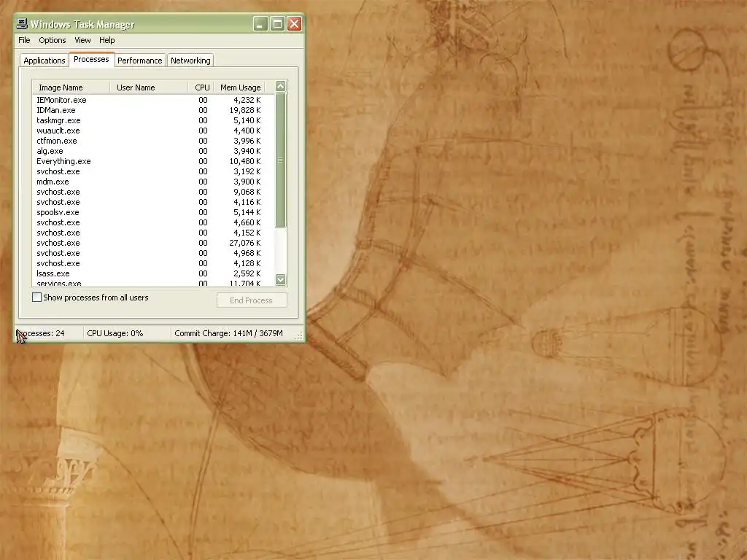Viewport: 747px width, 560px height.
Task: Select the spoolsv.exe process
Action: tap(153, 212)
